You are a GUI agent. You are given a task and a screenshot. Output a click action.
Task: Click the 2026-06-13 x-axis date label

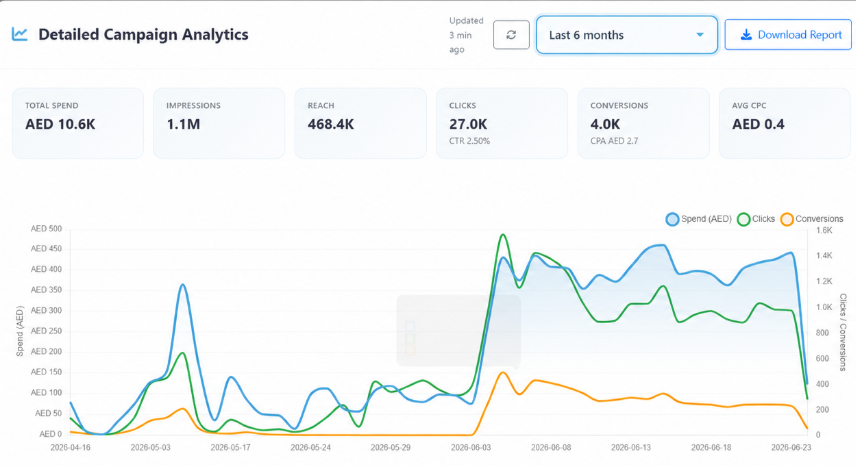(631, 447)
